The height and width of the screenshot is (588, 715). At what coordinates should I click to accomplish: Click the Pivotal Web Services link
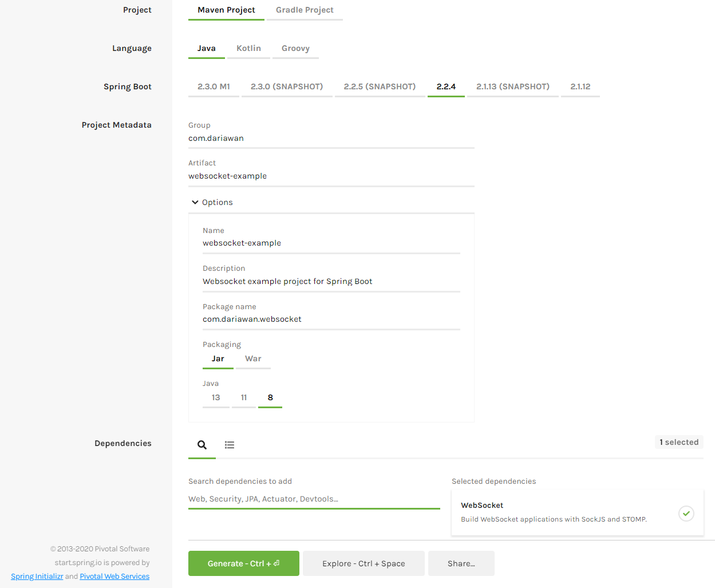coord(114,576)
